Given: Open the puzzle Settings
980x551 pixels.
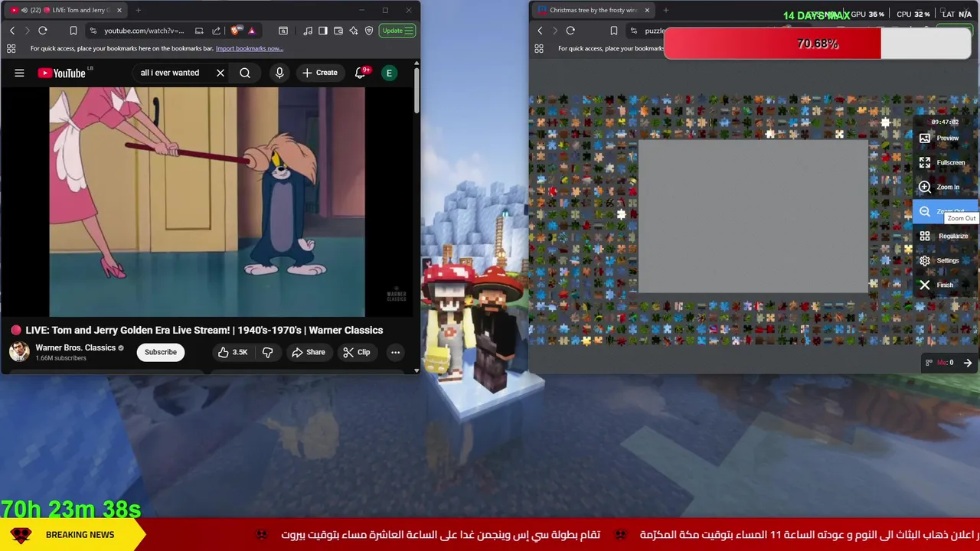Looking at the screenshot, I should 946,260.
